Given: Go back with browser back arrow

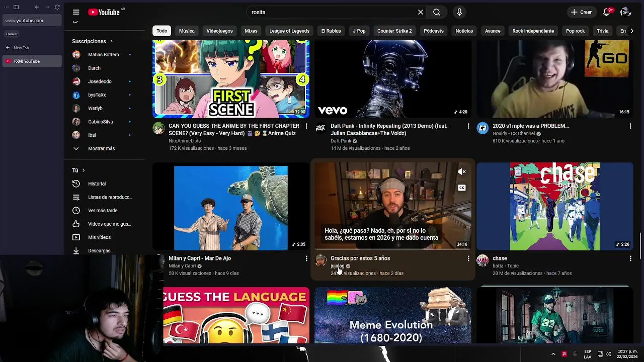Looking at the screenshot, I should (x=37, y=7).
